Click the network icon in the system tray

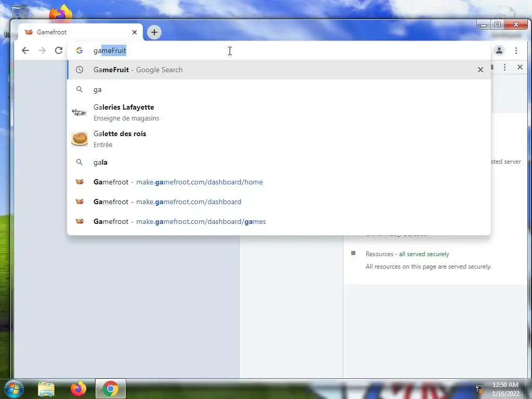[480, 389]
